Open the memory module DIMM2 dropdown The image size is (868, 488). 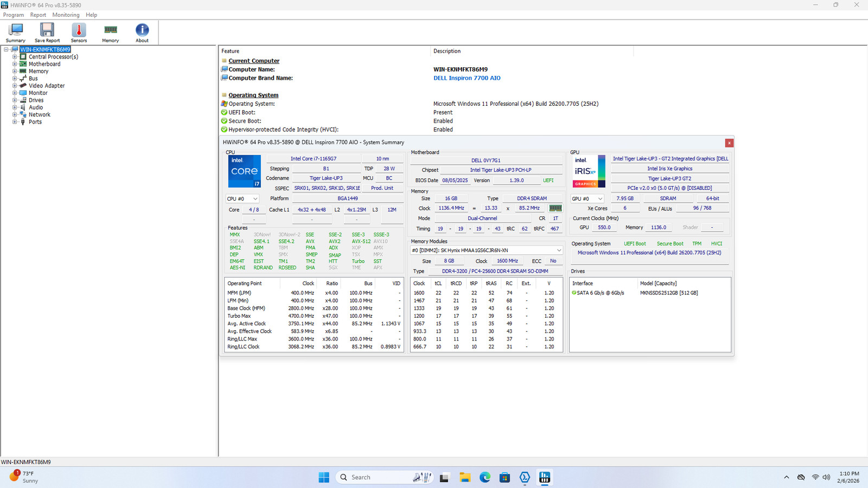(x=487, y=251)
